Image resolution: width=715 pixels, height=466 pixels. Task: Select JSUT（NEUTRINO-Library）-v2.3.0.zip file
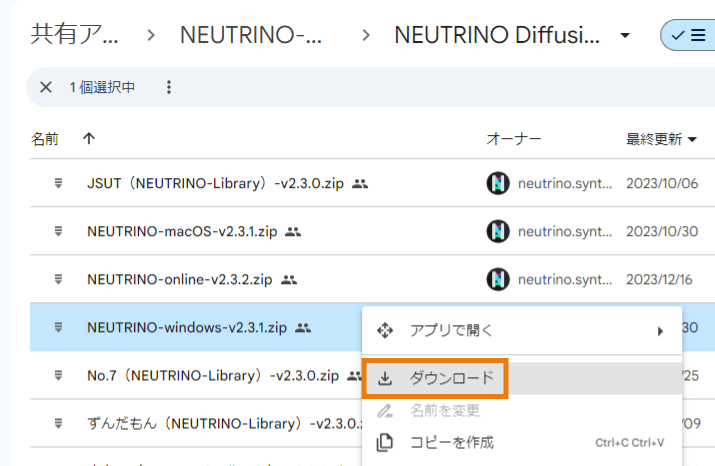tap(215, 183)
